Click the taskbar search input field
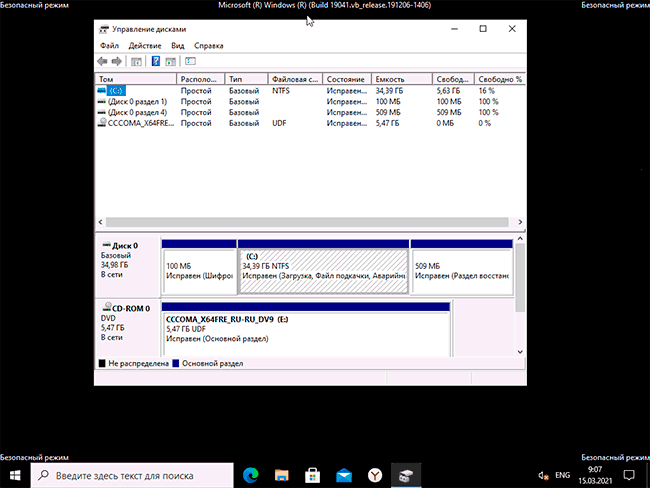 tap(132, 476)
